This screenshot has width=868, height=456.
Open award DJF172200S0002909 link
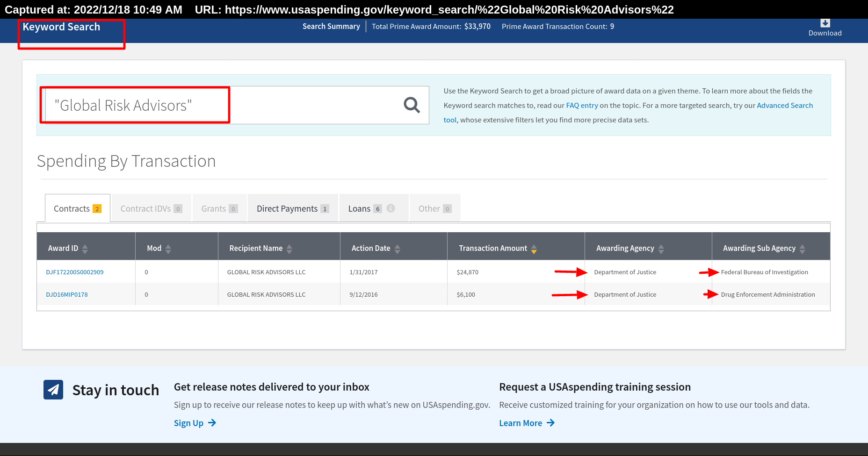(x=75, y=272)
